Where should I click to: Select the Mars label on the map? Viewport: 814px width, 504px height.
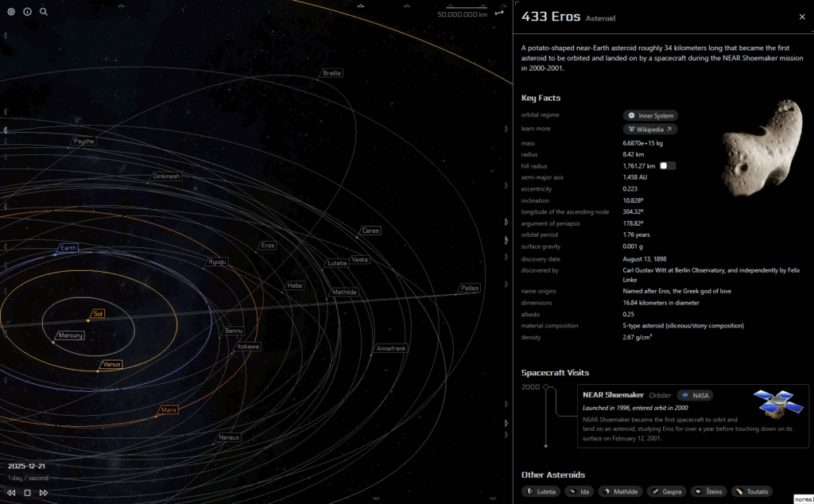click(169, 410)
